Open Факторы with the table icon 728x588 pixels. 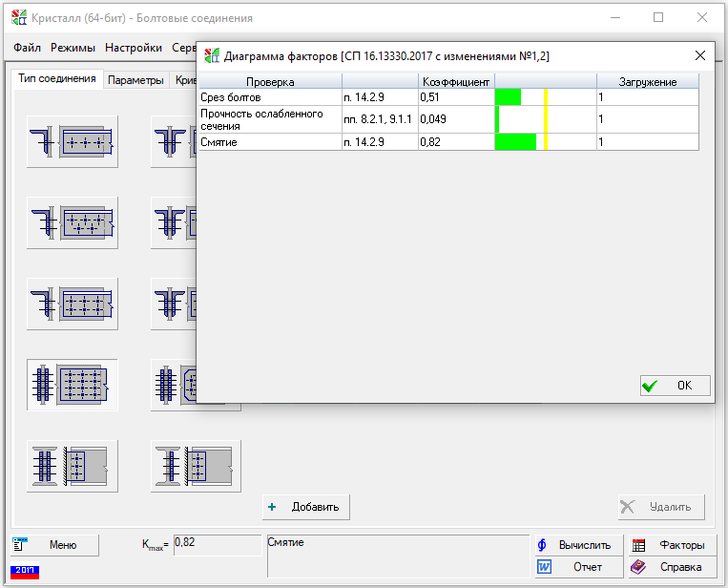[668, 545]
